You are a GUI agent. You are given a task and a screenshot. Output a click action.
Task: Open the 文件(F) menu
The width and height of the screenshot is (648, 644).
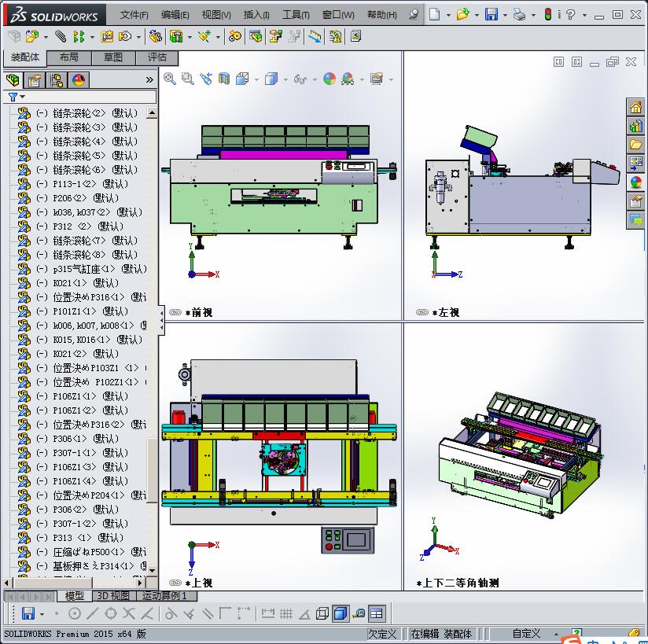coord(134,15)
